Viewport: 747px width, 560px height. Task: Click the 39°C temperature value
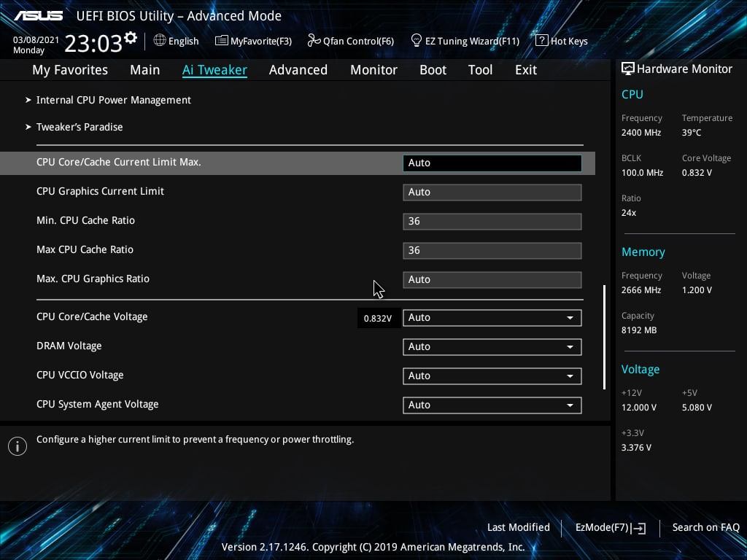click(x=692, y=133)
